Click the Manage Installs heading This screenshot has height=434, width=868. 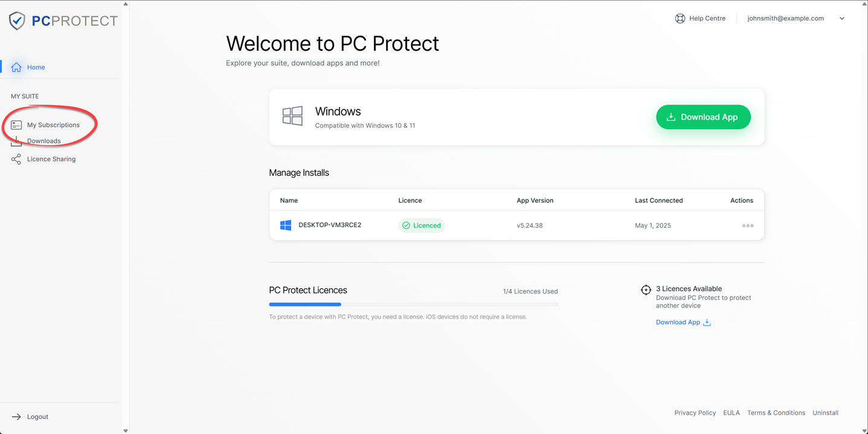click(x=299, y=173)
